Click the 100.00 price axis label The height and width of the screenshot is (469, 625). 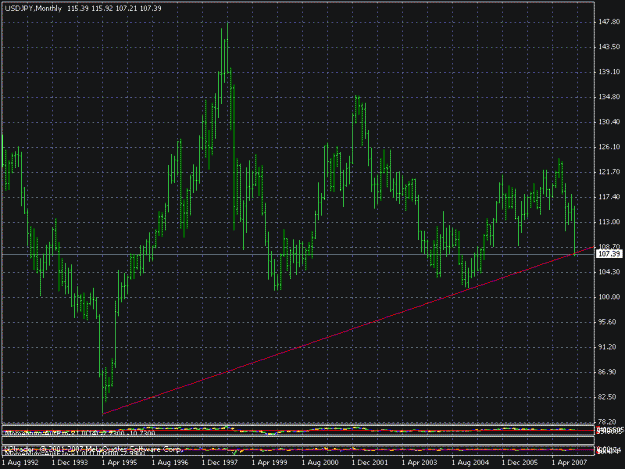tap(609, 297)
